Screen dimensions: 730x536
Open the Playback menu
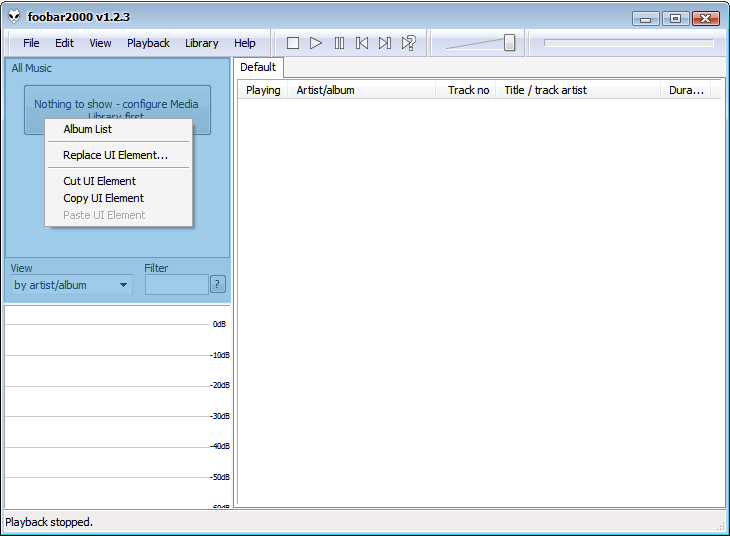(x=148, y=43)
